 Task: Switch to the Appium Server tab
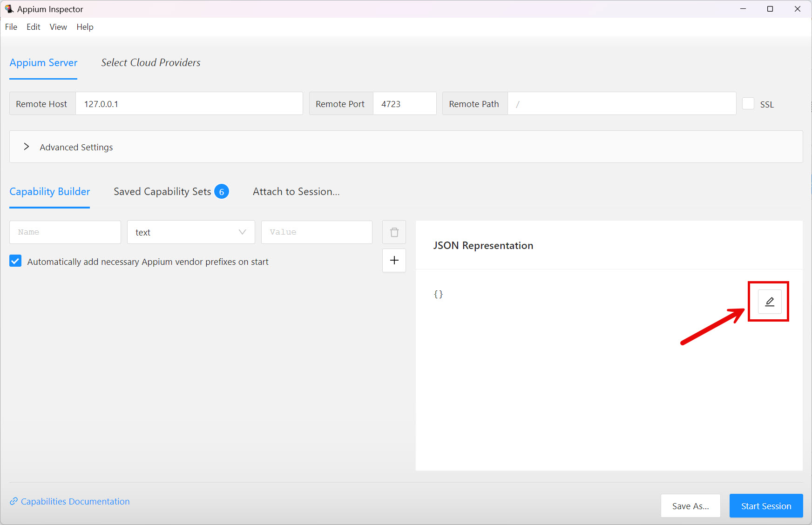pos(43,63)
